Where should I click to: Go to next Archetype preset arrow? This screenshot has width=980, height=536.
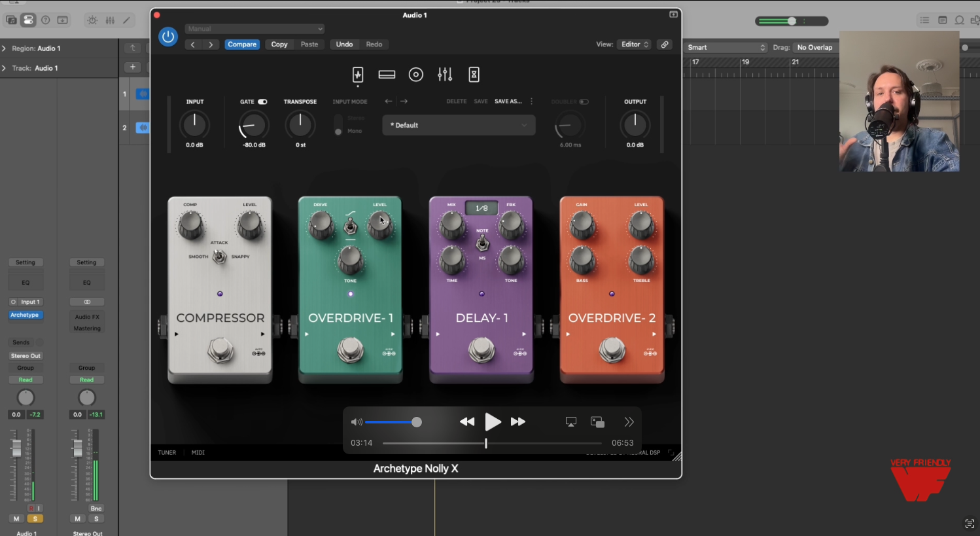404,101
